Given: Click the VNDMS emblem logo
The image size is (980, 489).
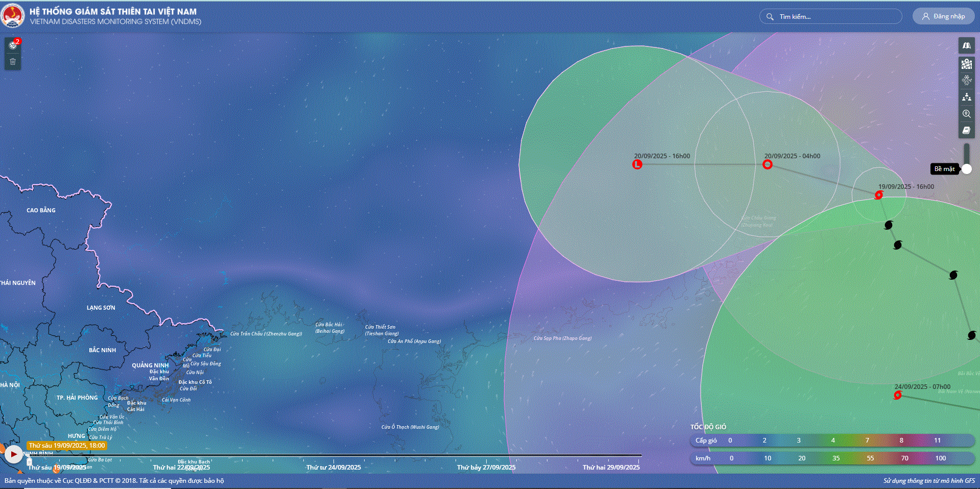Looking at the screenshot, I should tap(12, 16).
